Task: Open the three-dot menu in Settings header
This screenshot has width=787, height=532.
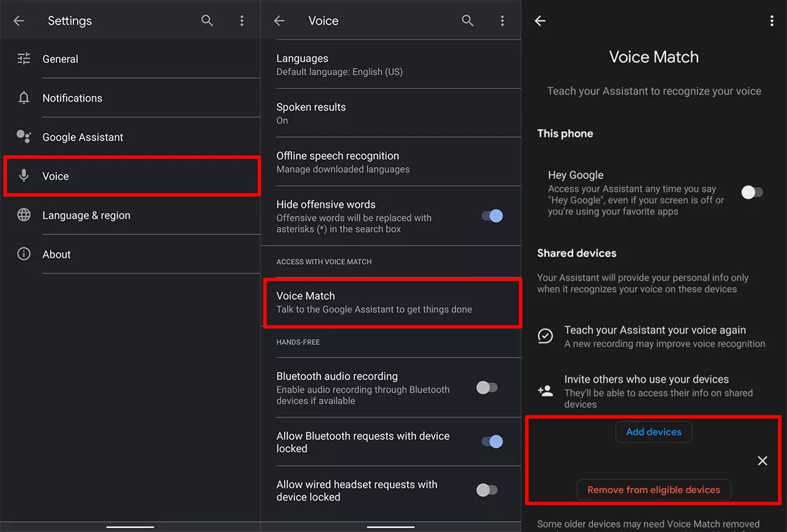Action: tap(241, 21)
